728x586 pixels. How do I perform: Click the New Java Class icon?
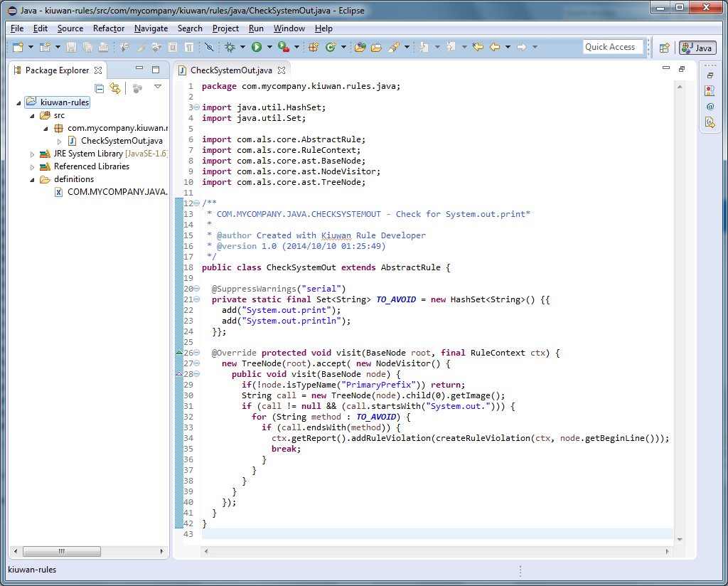[x=331, y=47]
